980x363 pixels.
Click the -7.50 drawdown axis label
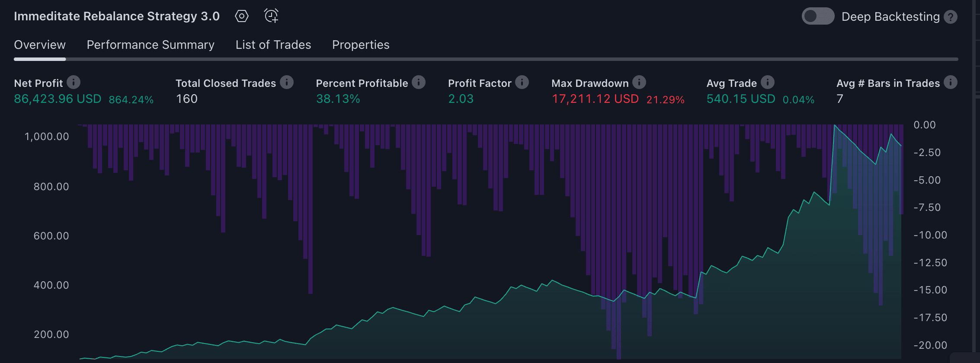click(x=927, y=207)
